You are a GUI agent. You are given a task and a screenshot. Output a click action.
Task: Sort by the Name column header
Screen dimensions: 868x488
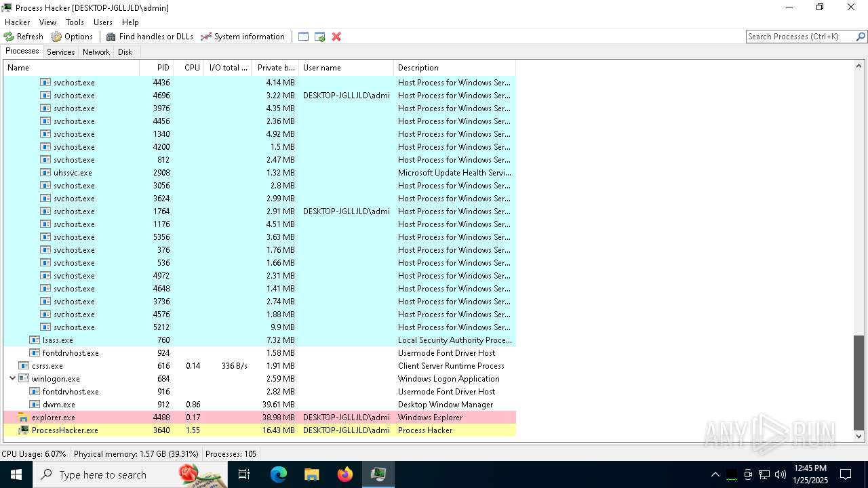point(71,68)
